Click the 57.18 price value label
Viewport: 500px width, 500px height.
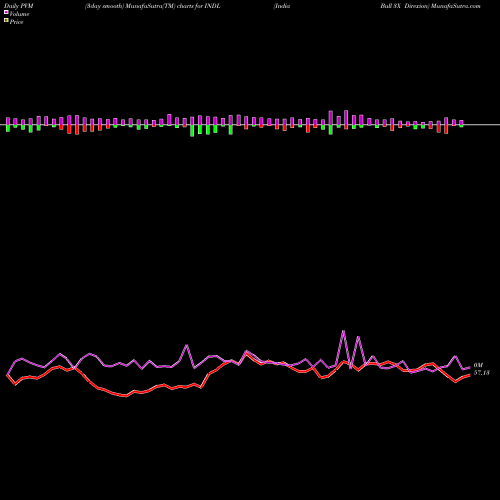[x=482, y=373]
